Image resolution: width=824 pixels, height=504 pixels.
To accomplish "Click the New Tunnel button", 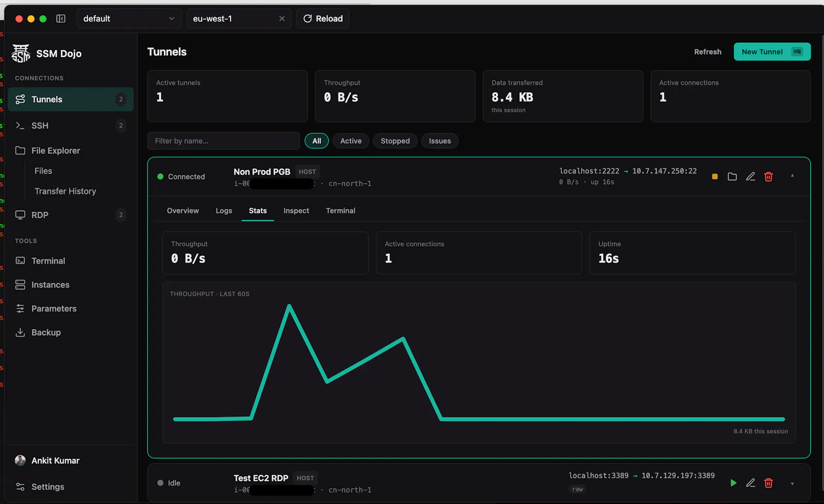I will coord(772,51).
